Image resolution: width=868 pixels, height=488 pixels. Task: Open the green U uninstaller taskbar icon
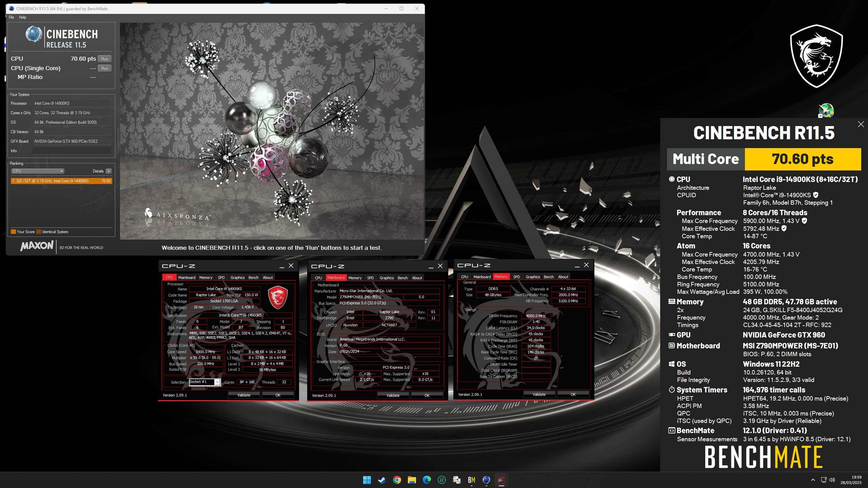[441, 480]
